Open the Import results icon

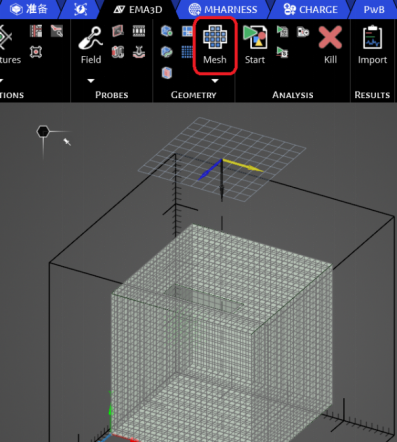(372, 45)
